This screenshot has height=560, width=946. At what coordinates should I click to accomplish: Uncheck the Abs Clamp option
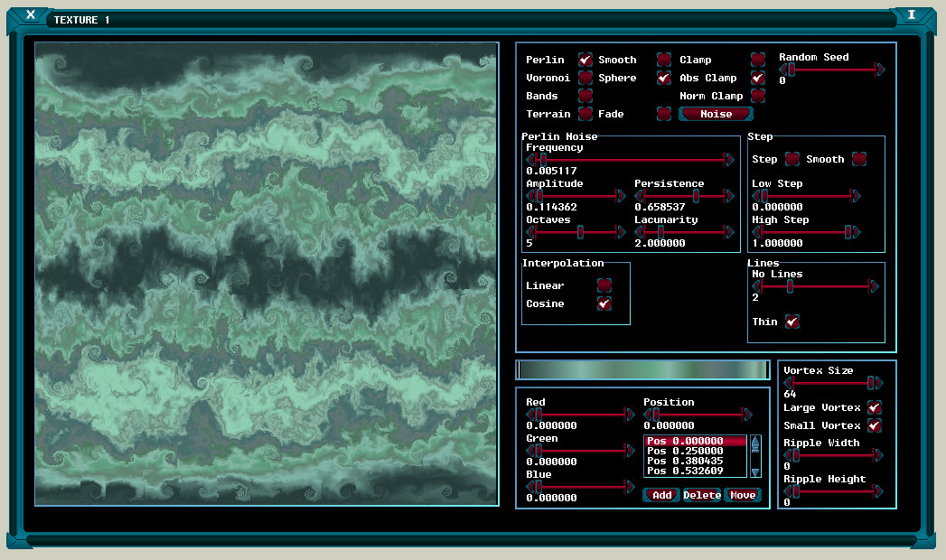(758, 78)
